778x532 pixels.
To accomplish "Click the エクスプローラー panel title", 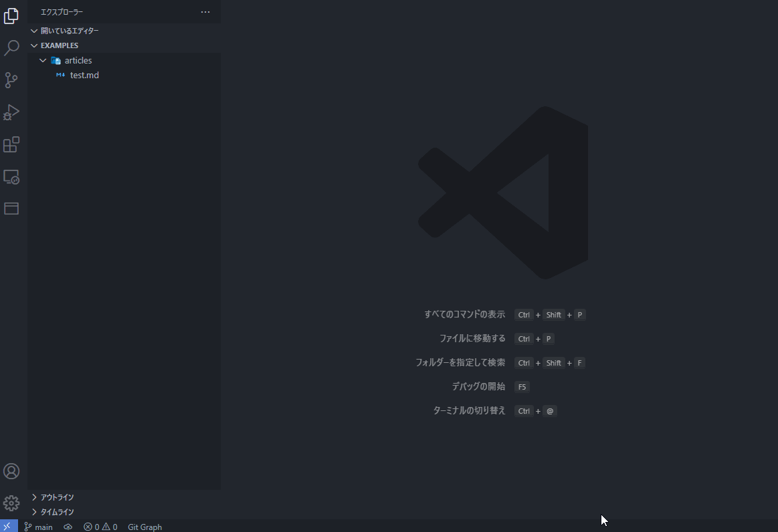I will click(62, 12).
